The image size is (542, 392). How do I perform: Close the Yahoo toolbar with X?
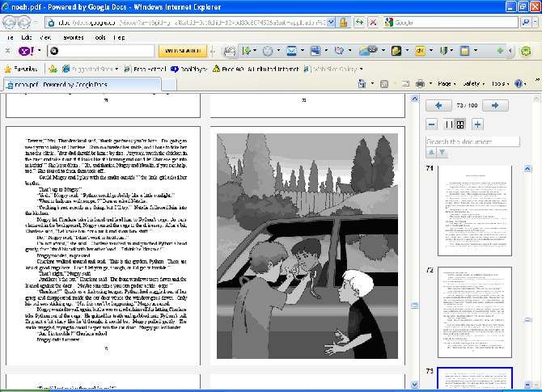tap(7, 51)
